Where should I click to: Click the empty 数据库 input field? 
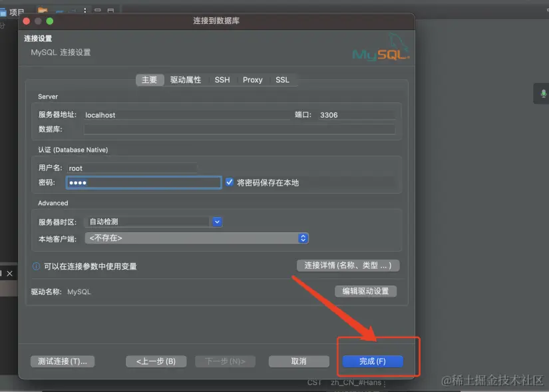(x=240, y=129)
